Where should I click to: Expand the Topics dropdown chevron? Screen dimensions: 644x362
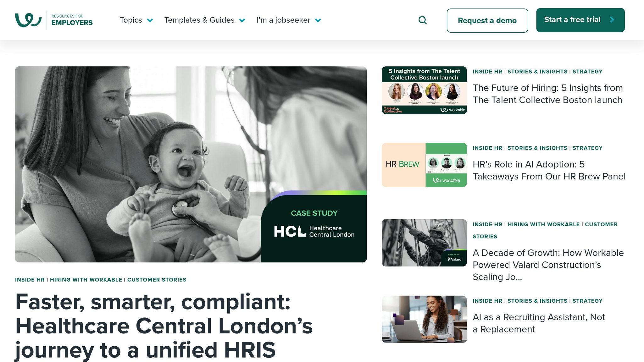click(x=150, y=20)
